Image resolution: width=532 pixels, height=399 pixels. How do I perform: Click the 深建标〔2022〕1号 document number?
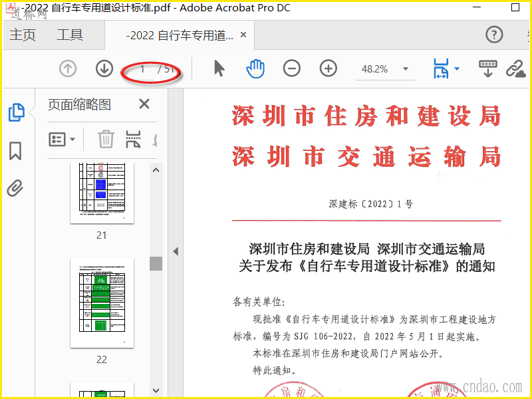[x=370, y=204]
